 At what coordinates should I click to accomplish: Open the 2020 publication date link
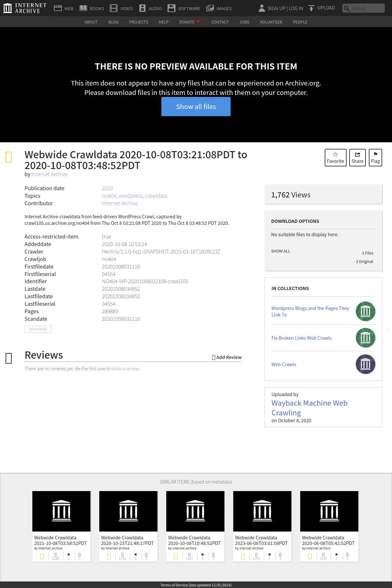click(x=107, y=188)
